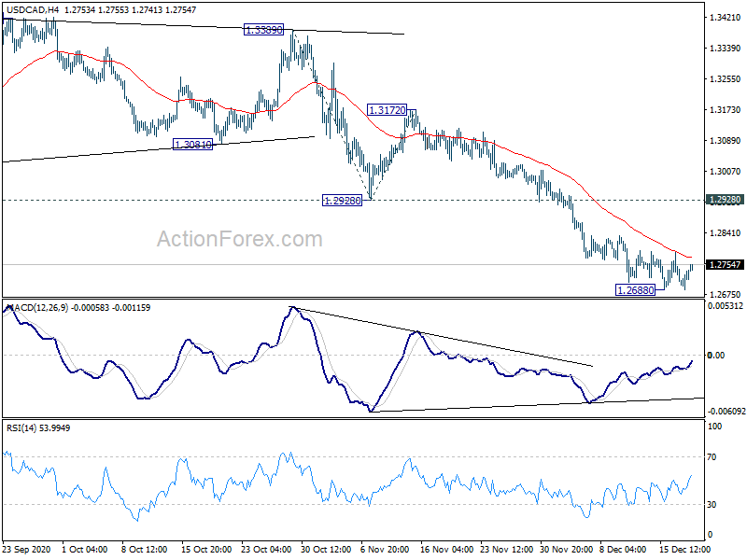Click the 15 Dec 12:00 time label
Image resolution: width=747 pixels, height=560 pixels.
(x=684, y=549)
